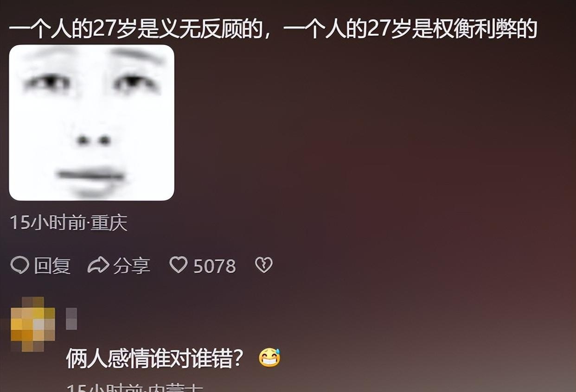
Task: Tap the 重庆 location label
Action: click(109, 223)
